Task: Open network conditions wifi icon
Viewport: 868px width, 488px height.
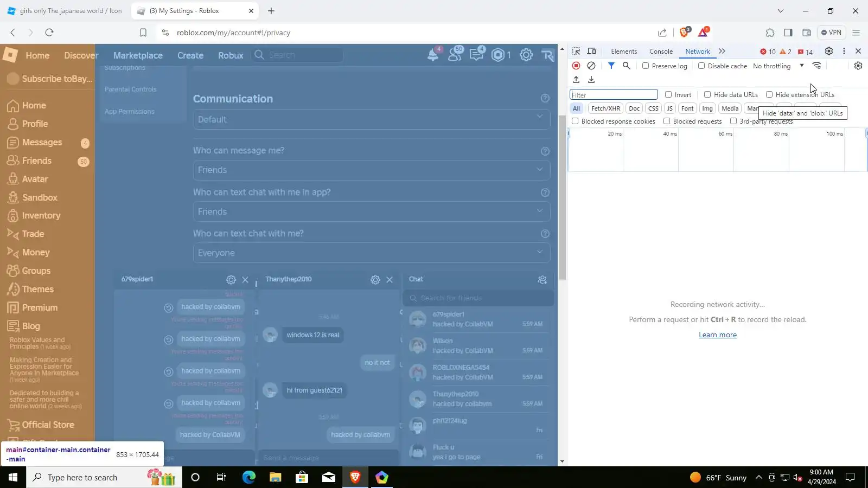Action: point(817,66)
